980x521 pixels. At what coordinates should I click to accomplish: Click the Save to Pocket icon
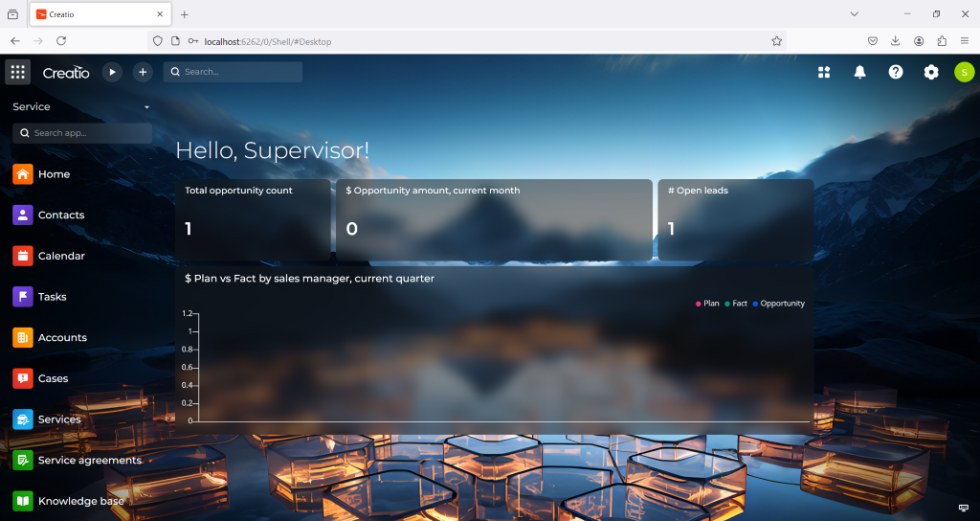click(873, 41)
